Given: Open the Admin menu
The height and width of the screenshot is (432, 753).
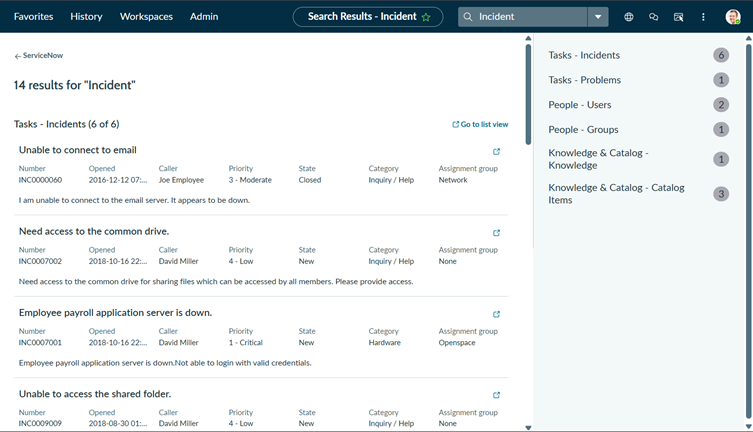Looking at the screenshot, I should 204,17.
